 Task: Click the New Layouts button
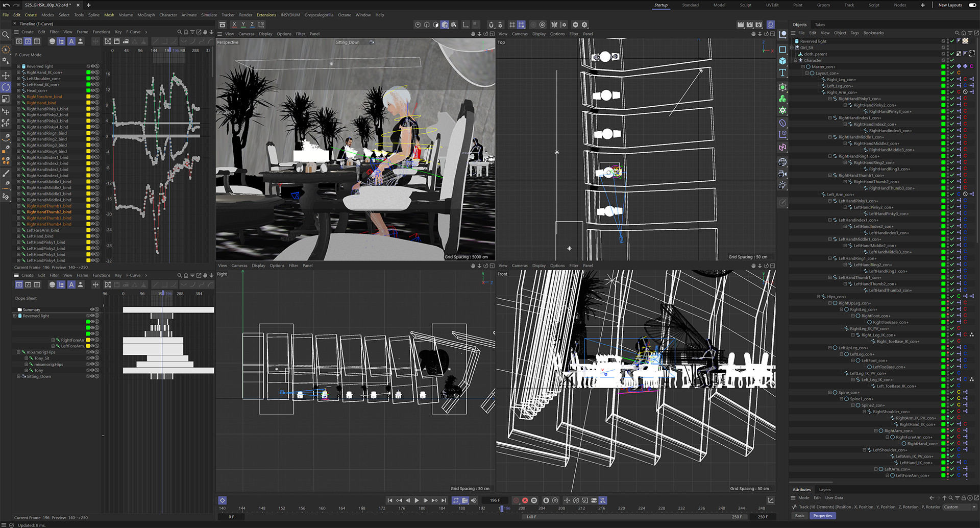[950, 5]
